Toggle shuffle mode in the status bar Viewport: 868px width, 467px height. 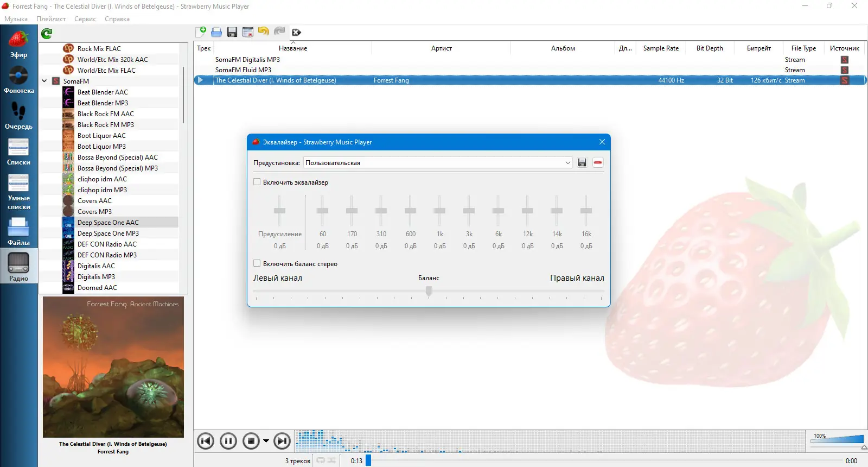point(331,460)
